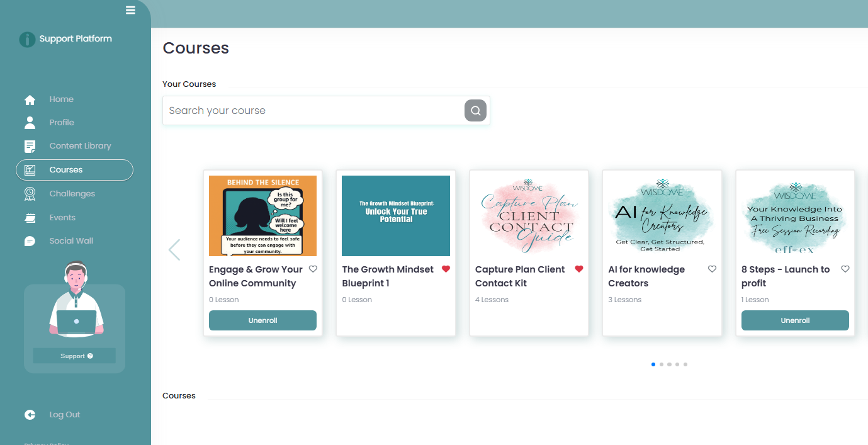Screen dimensions: 868x445
Task: Click the hamburger menu icon
Action: pyautogui.click(x=130, y=9)
